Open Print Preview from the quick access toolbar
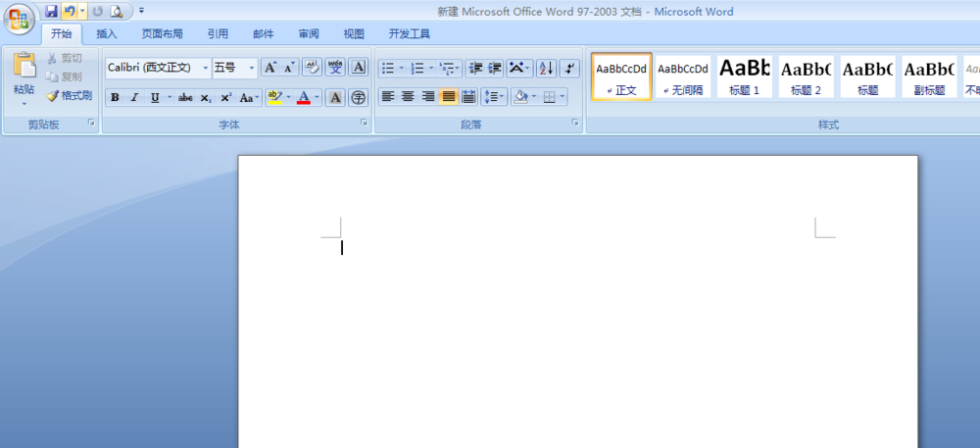The height and width of the screenshot is (448, 980). pyautogui.click(x=117, y=11)
